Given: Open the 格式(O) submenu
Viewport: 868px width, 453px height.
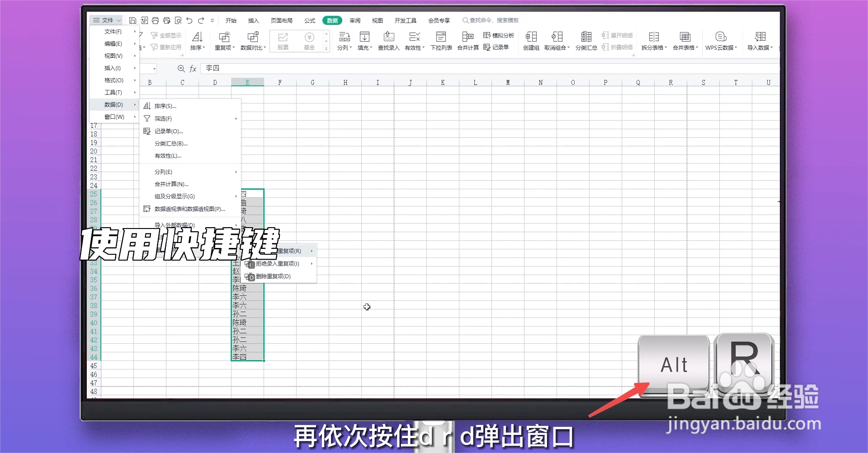Looking at the screenshot, I should [x=114, y=80].
